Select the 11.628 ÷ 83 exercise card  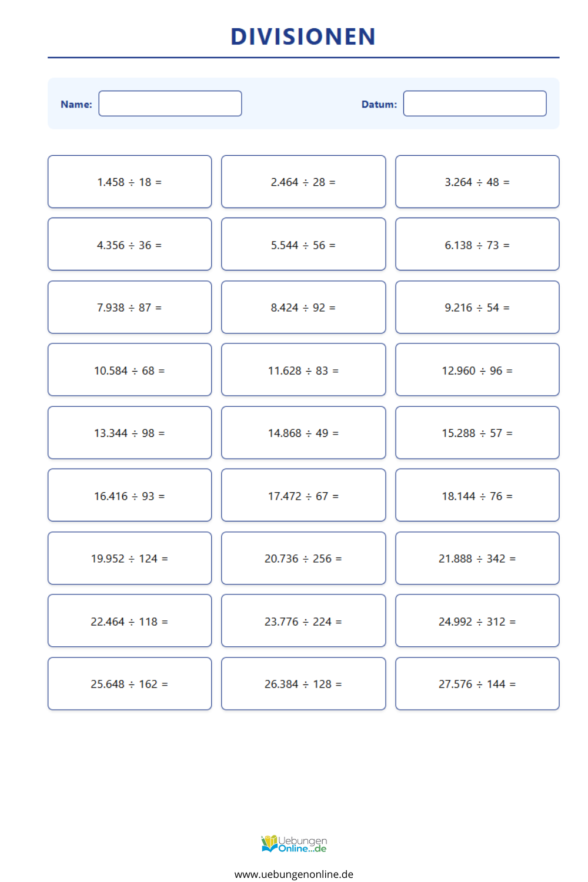coord(303,370)
